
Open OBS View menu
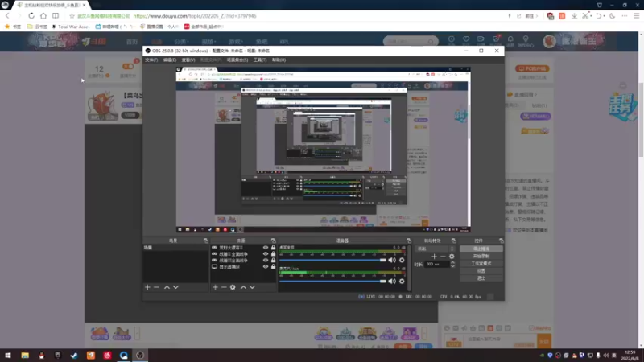pyautogui.click(x=188, y=60)
